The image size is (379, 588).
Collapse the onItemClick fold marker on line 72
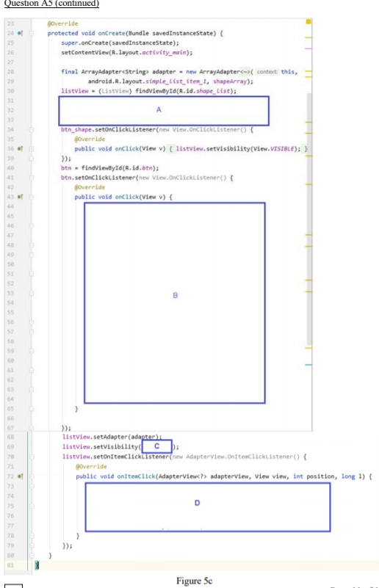pyautogui.click(x=32, y=476)
